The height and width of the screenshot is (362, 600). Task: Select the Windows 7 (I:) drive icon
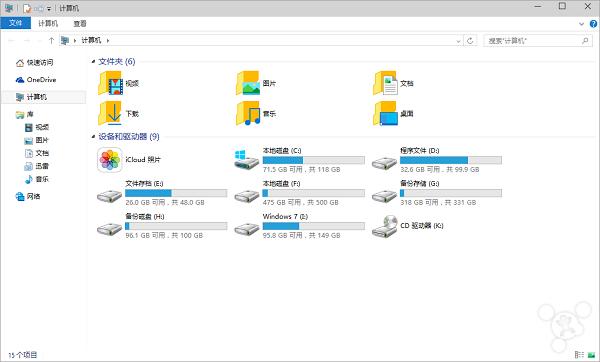pos(247,229)
